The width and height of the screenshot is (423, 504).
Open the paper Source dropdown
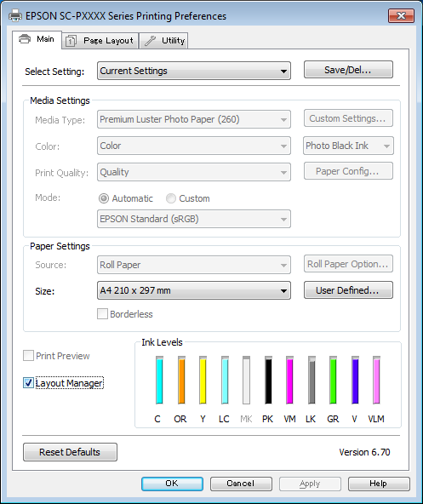point(194,265)
